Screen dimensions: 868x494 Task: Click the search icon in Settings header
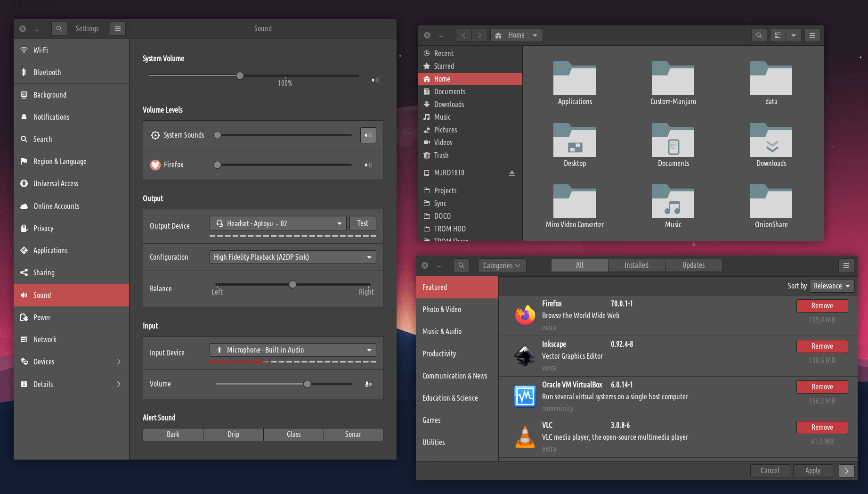click(59, 29)
